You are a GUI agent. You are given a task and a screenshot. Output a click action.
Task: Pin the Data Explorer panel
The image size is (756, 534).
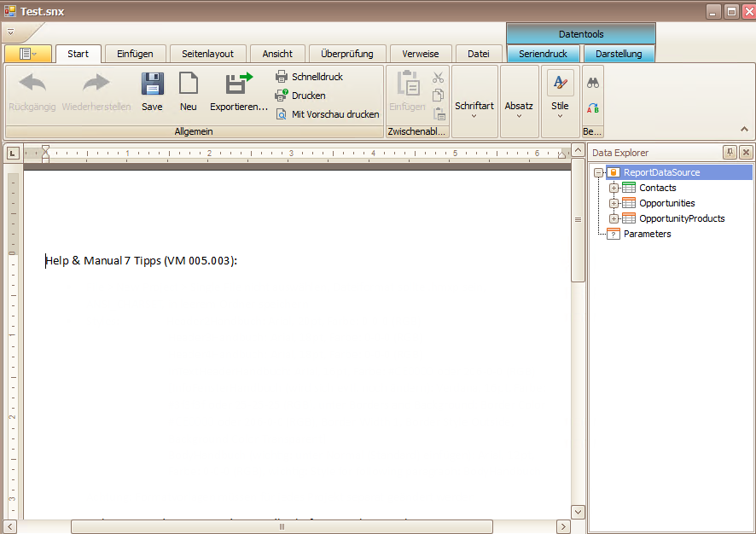pyautogui.click(x=730, y=153)
